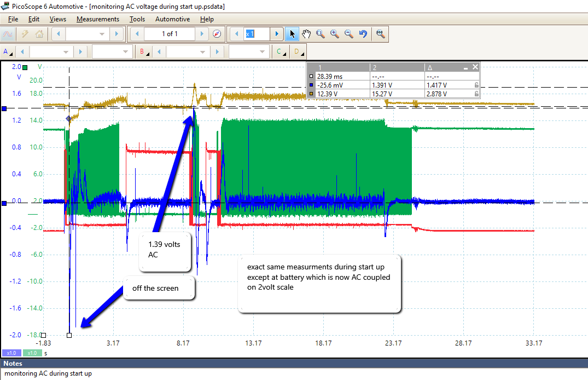Open Channel B options dropdown
Image resolution: width=588 pixels, height=380 pixels.
144,52
